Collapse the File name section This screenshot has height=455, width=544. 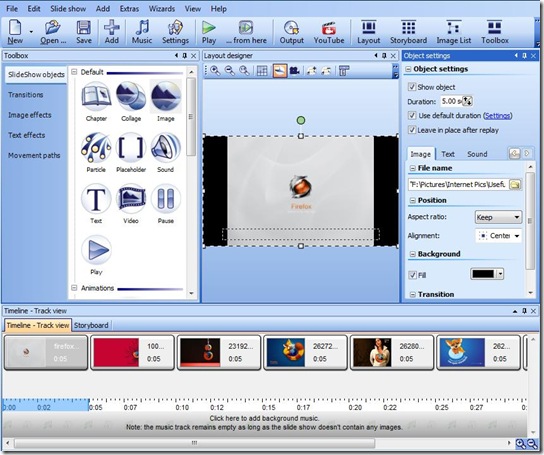click(x=413, y=168)
